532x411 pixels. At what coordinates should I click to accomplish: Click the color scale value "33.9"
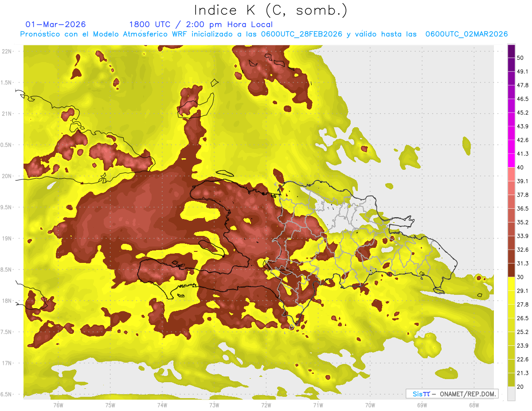click(523, 236)
